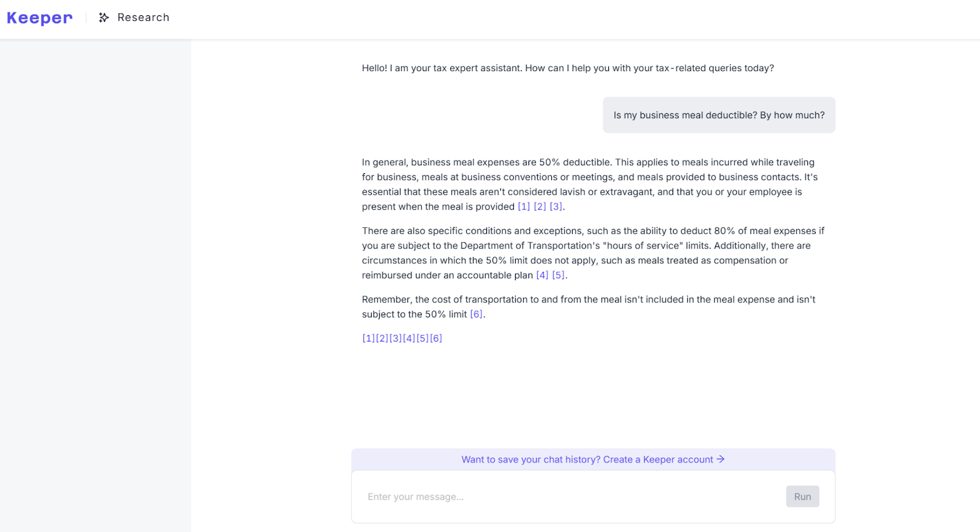Viewport: 980px width, 532px height.
Task: Open inline citation [6] after '50% limit'
Action: (x=476, y=315)
